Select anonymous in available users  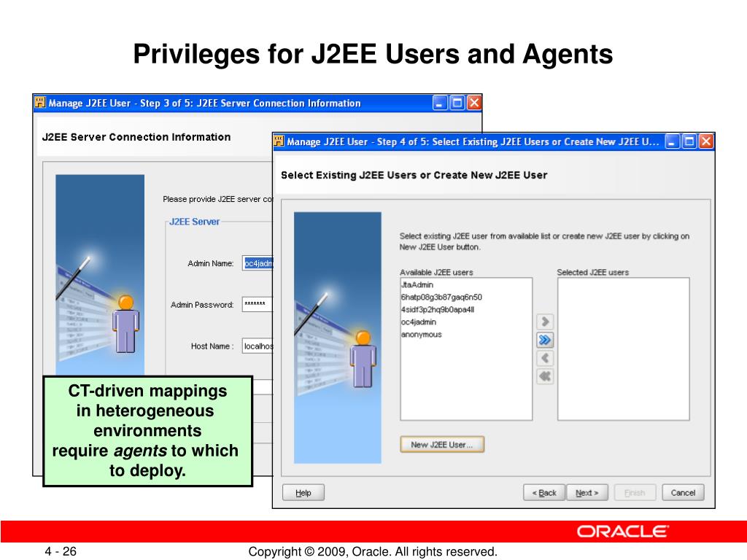422,334
